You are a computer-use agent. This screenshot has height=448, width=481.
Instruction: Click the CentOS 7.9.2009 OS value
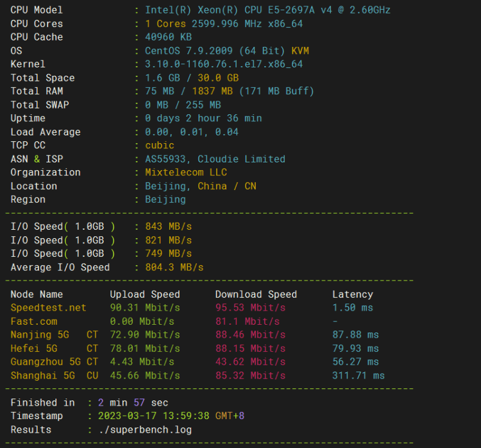click(x=215, y=51)
